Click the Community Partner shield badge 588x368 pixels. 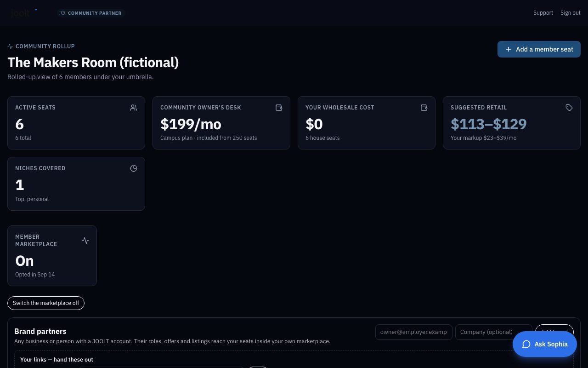(x=91, y=13)
